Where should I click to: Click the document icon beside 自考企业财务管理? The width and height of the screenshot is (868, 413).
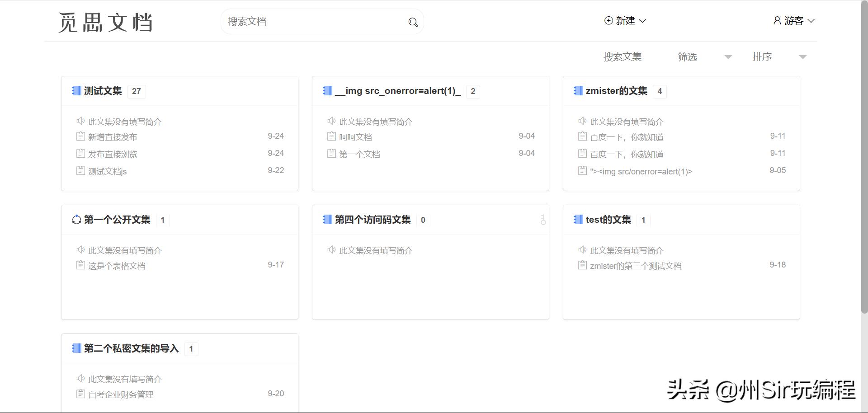[80, 393]
